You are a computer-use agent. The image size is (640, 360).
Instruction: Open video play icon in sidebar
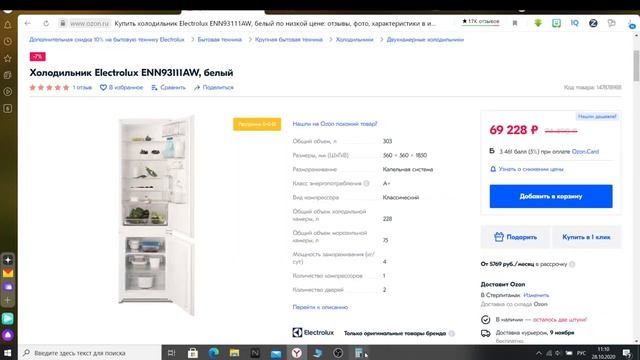7,92
